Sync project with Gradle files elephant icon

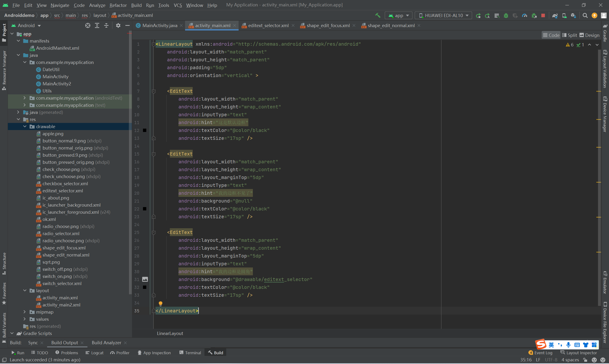[555, 15]
